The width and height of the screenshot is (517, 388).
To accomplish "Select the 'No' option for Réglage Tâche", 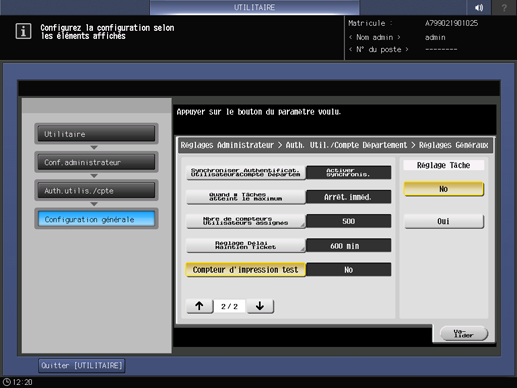I will tap(443, 189).
